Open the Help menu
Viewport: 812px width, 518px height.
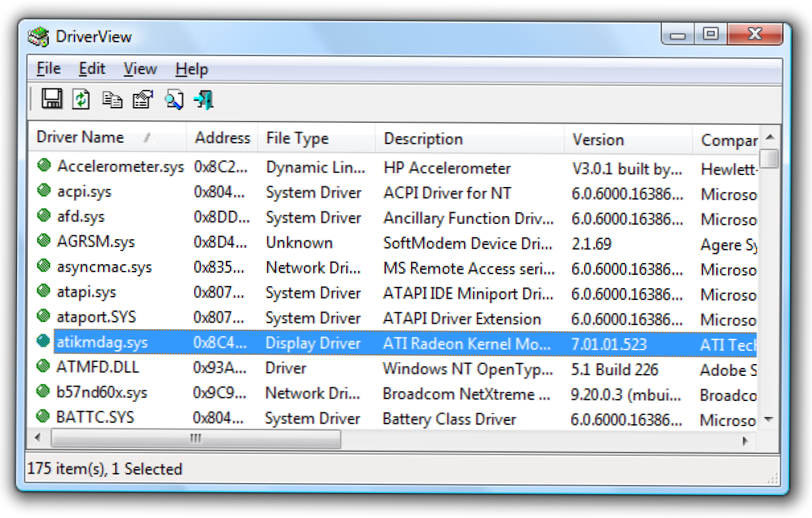coord(192,69)
